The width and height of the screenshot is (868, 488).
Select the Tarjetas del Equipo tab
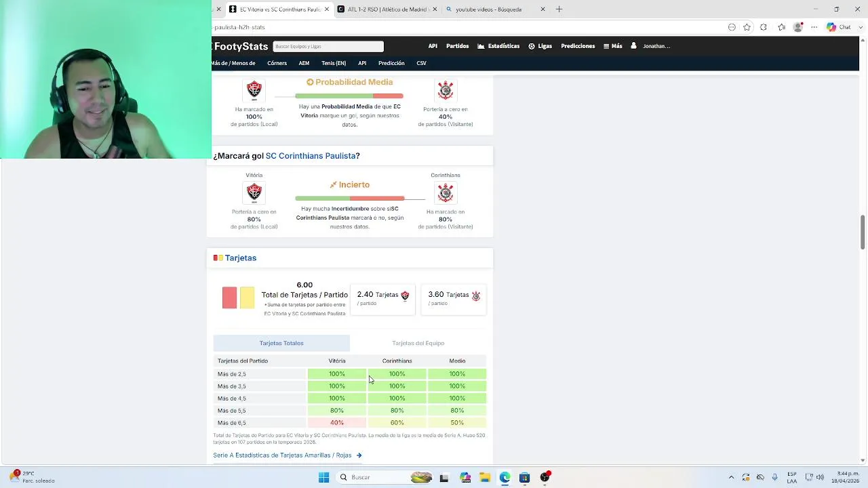[418, 343]
